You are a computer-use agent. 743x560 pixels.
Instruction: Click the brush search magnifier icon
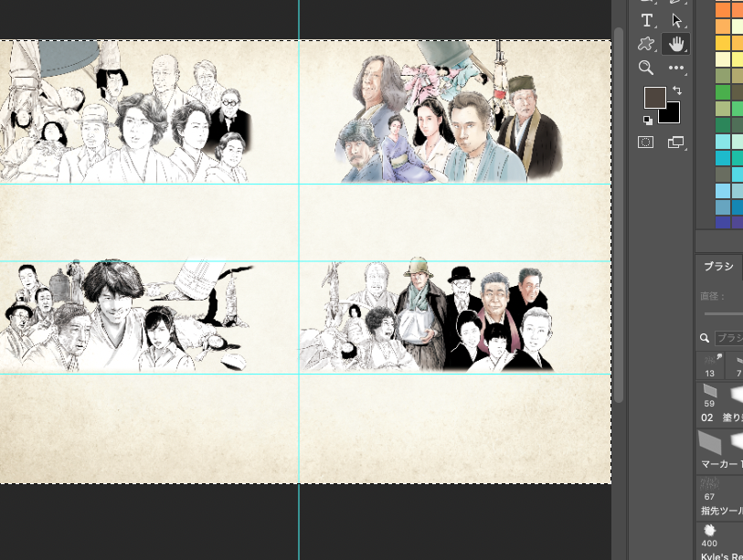click(x=705, y=337)
